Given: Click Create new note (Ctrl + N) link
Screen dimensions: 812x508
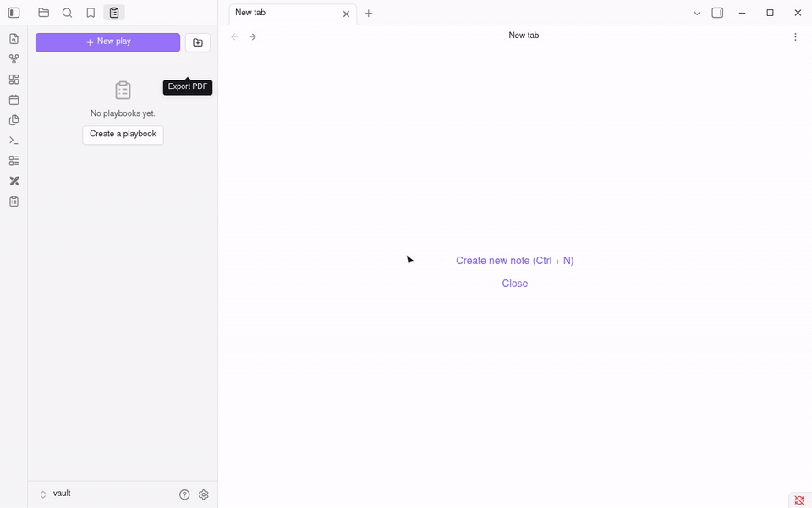Looking at the screenshot, I should pos(515,261).
